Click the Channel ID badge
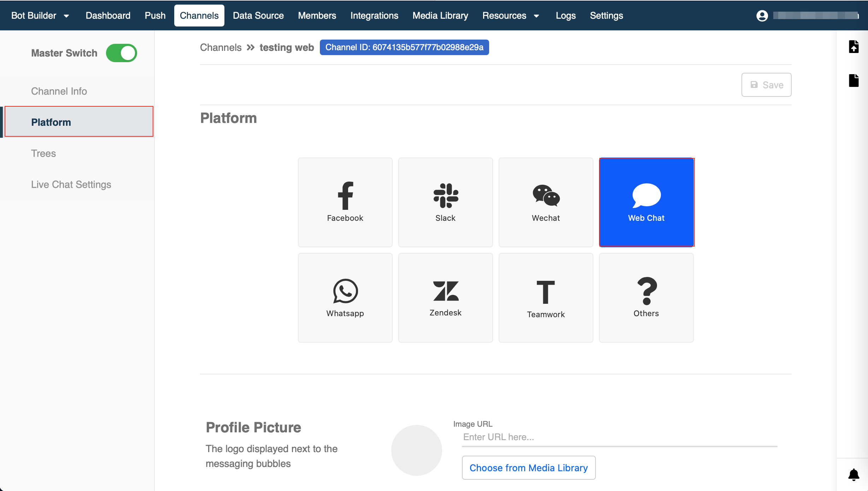868x491 pixels. [404, 47]
